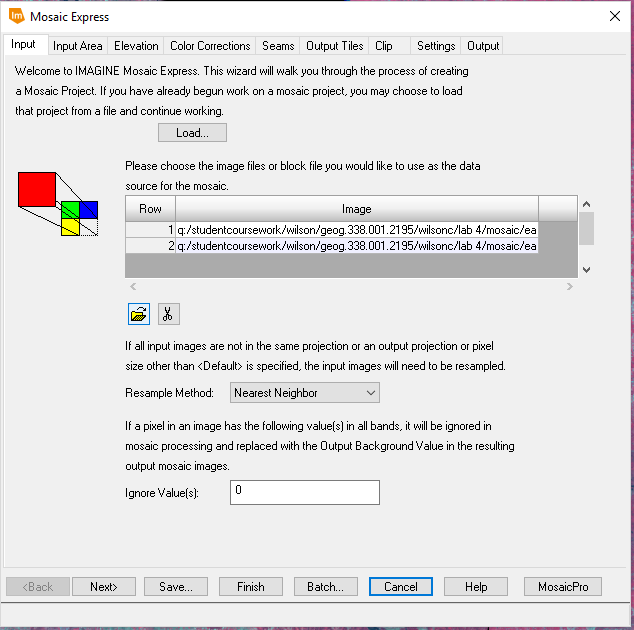Screen dimensions: 634x630
Task: Click the scissors remove-image icon
Action: pyautogui.click(x=169, y=314)
